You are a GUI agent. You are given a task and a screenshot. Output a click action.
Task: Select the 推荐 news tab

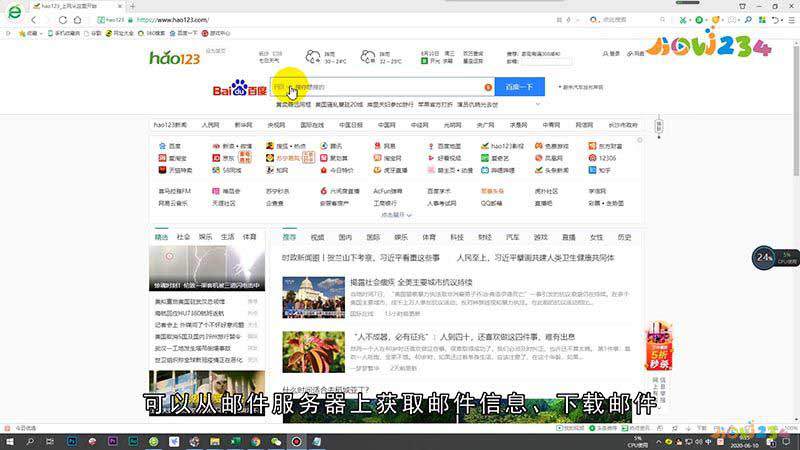[289, 237]
